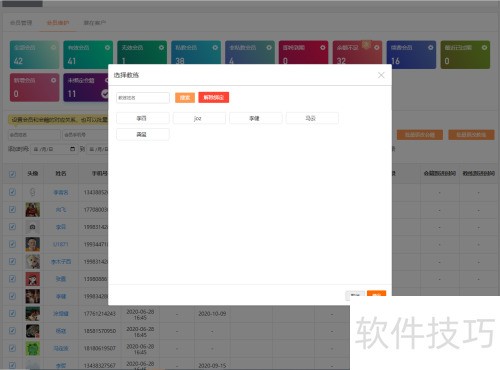Click the camera placeholder avatar
This screenshot has height=370, width=500.
click(33, 227)
